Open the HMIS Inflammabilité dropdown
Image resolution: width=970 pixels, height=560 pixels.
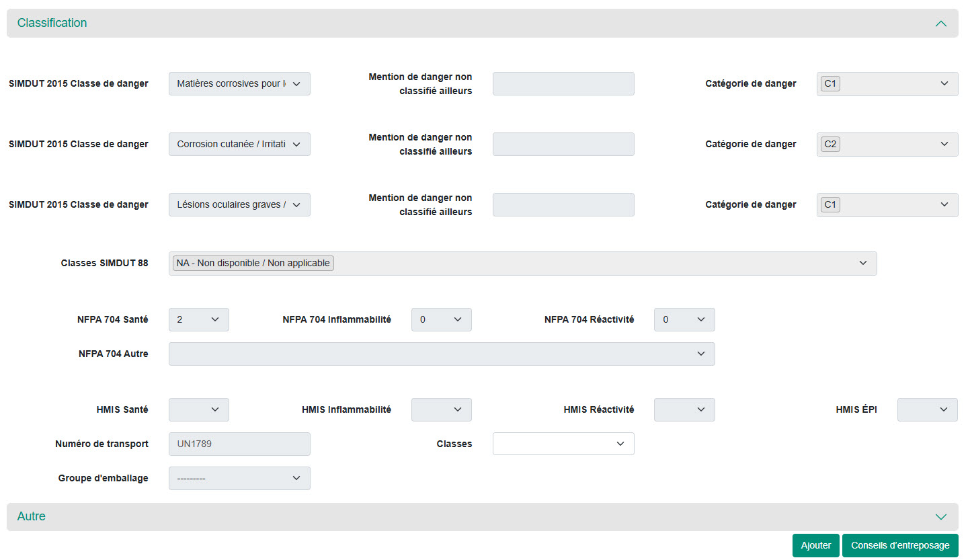click(x=441, y=409)
